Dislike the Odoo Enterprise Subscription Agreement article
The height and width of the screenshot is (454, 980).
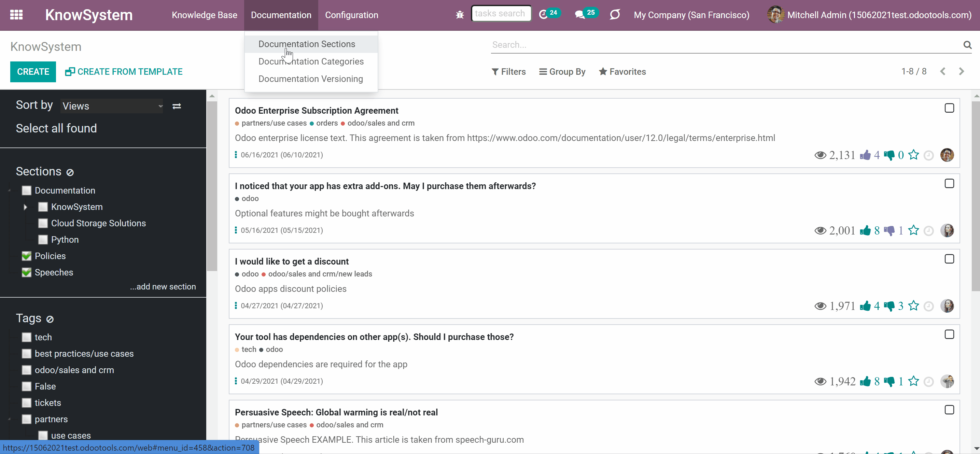click(x=889, y=155)
